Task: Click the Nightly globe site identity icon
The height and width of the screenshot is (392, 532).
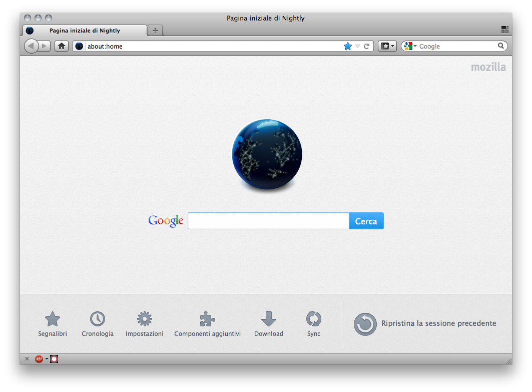Action: [x=79, y=46]
